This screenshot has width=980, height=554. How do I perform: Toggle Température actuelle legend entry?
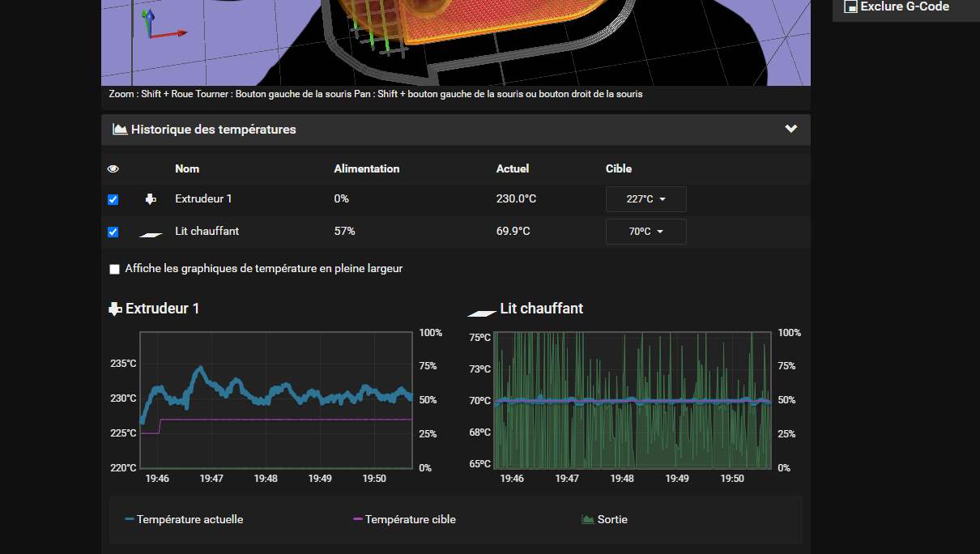[184, 519]
